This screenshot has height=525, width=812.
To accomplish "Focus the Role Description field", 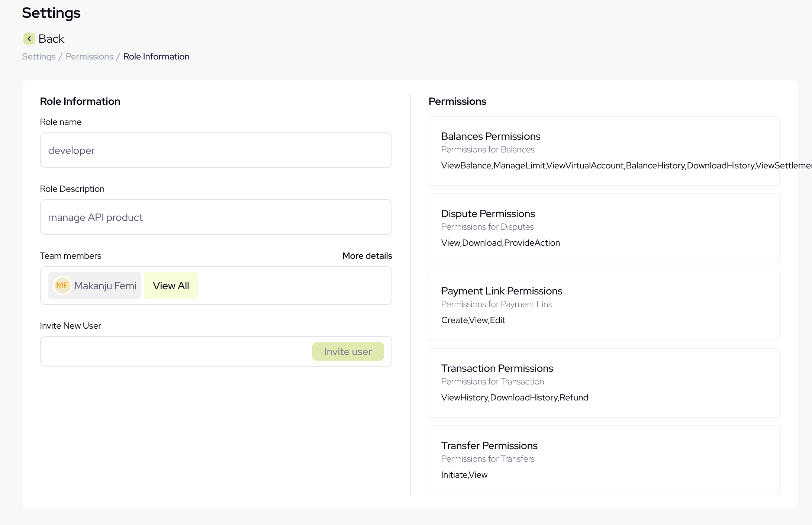I will coord(216,217).
